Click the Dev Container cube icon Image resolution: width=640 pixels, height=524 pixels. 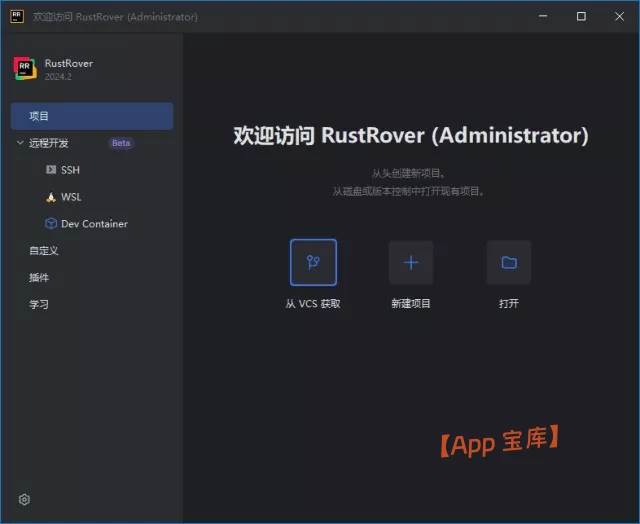click(51, 224)
